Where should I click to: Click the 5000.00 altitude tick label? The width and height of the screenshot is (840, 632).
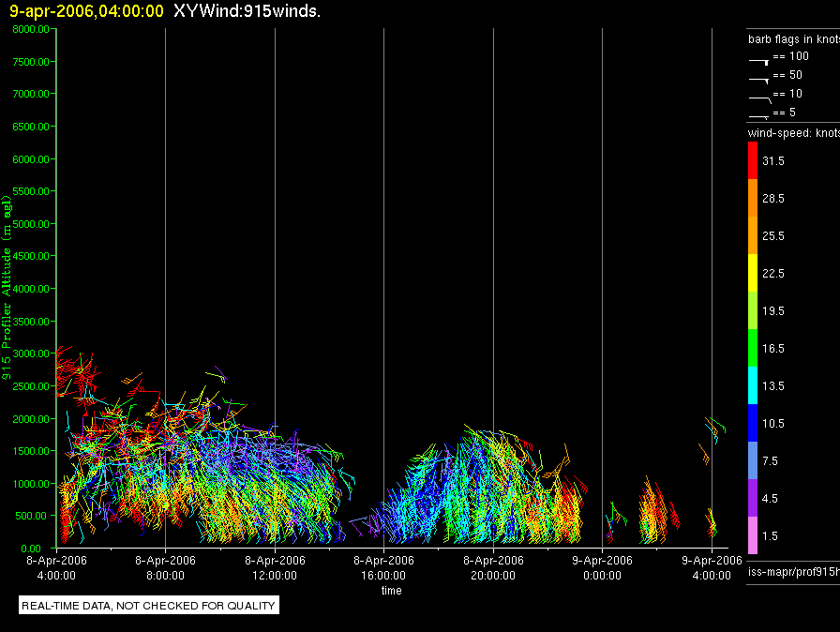click(31, 224)
